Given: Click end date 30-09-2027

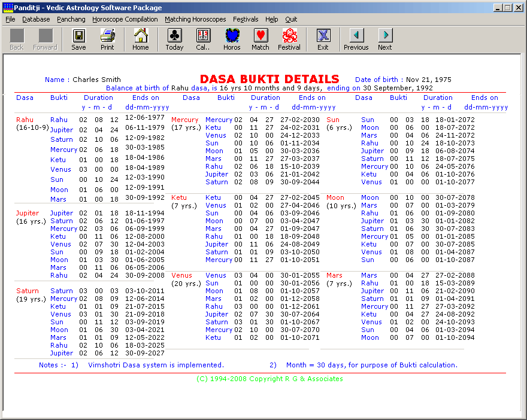Looking at the screenshot, I should (x=145, y=353).
